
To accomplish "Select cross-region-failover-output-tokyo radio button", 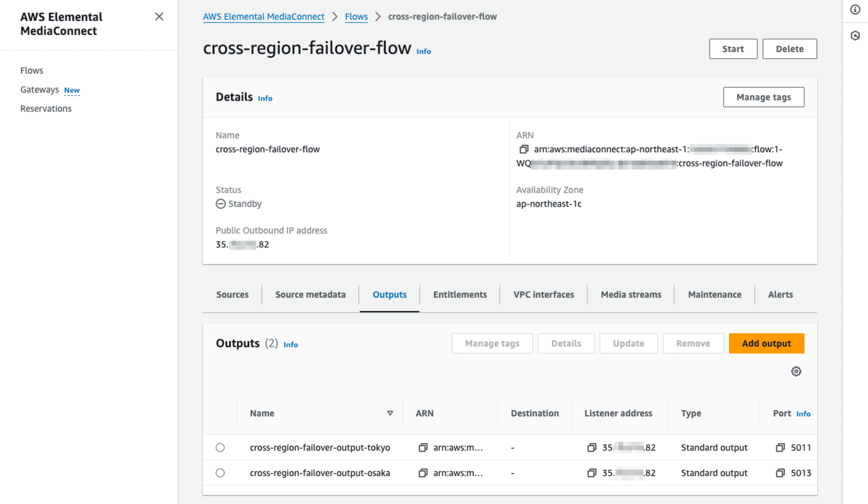I will click(x=220, y=448).
